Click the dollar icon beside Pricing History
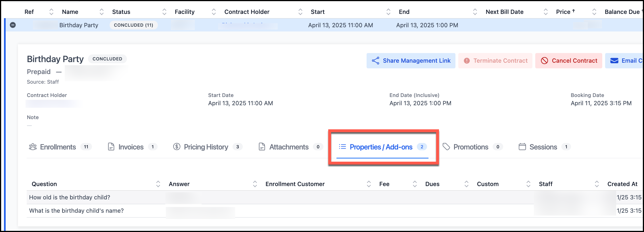644x232 pixels. click(177, 147)
